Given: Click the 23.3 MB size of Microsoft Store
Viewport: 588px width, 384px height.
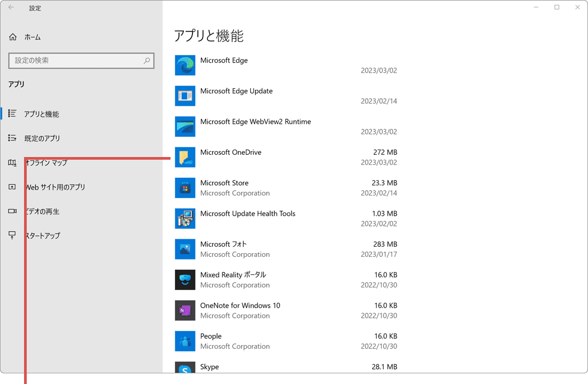Looking at the screenshot, I should coord(384,183).
